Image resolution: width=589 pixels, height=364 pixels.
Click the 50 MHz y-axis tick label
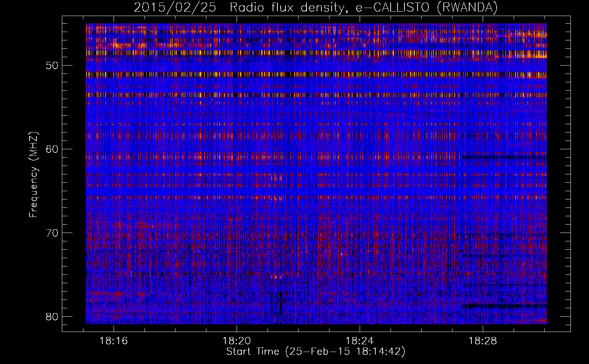click(52, 66)
